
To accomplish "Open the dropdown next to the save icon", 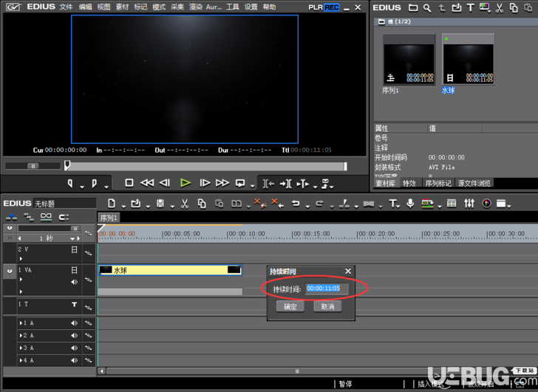I will coord(172,206).
